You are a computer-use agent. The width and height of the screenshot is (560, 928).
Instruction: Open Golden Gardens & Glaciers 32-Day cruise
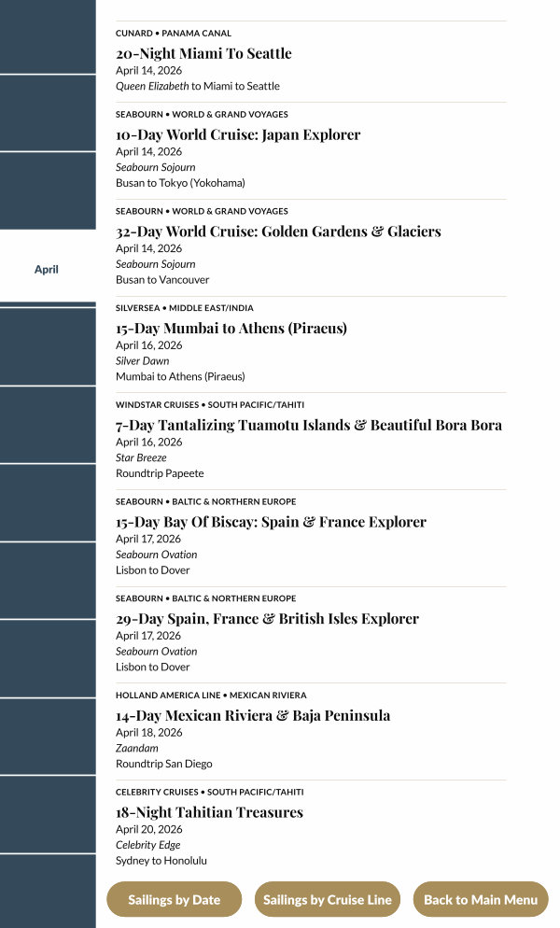278,232
